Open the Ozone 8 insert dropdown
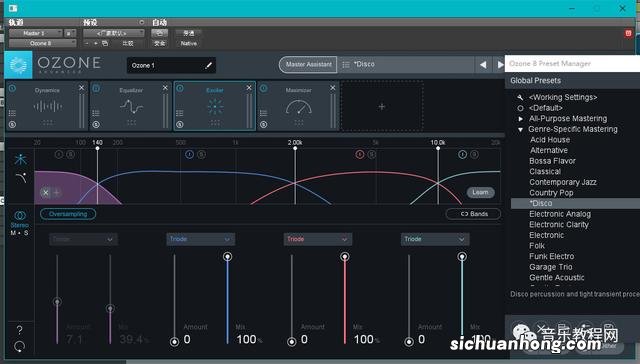Viewport: 640px width, 364px height. (42, 43)
